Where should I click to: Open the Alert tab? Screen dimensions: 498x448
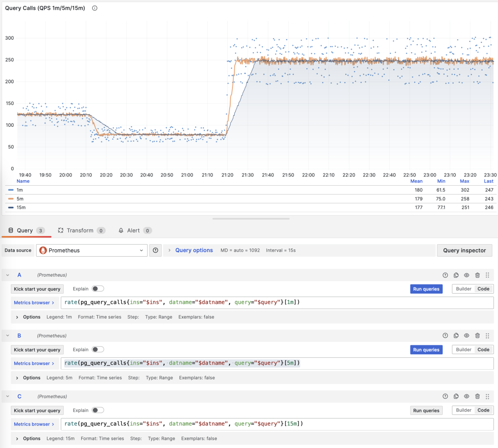pos(133,230)
